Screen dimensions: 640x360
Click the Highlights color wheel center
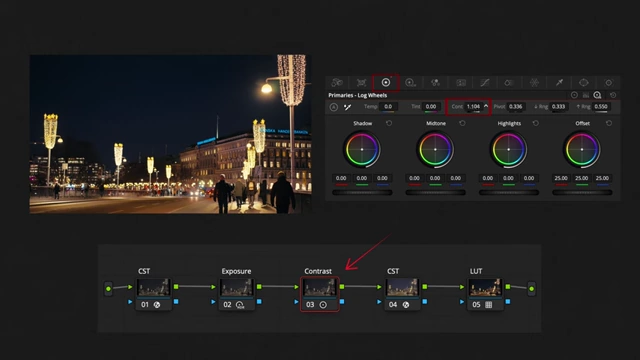(509, 149)
